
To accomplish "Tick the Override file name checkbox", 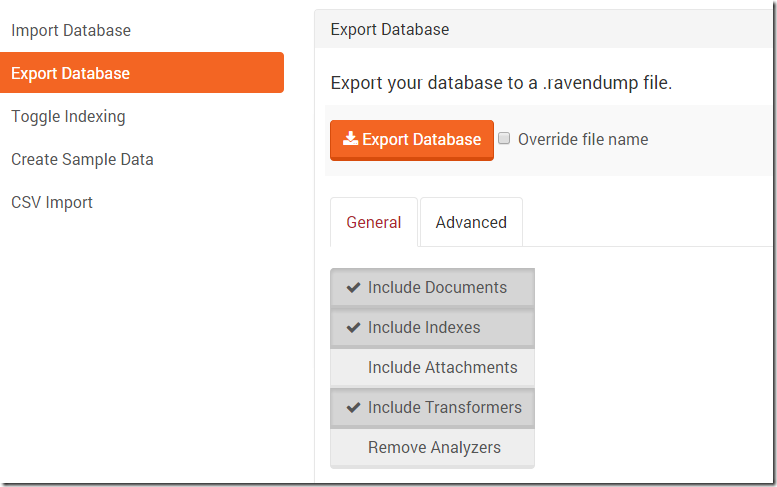I will [505, 139].
